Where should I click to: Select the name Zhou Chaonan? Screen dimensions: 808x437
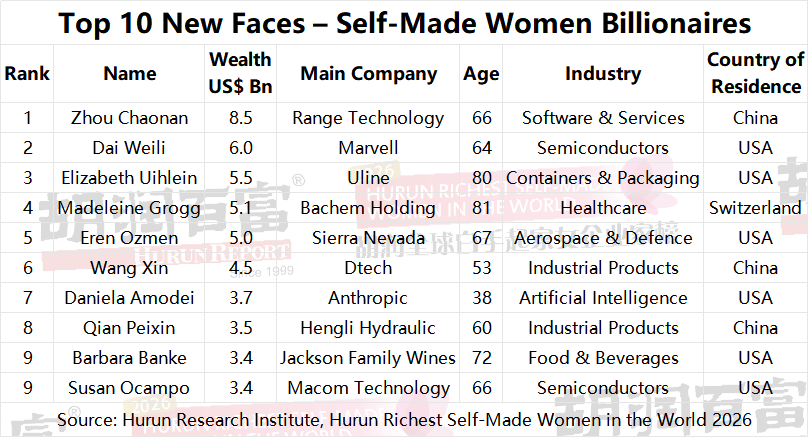[130, 118]
